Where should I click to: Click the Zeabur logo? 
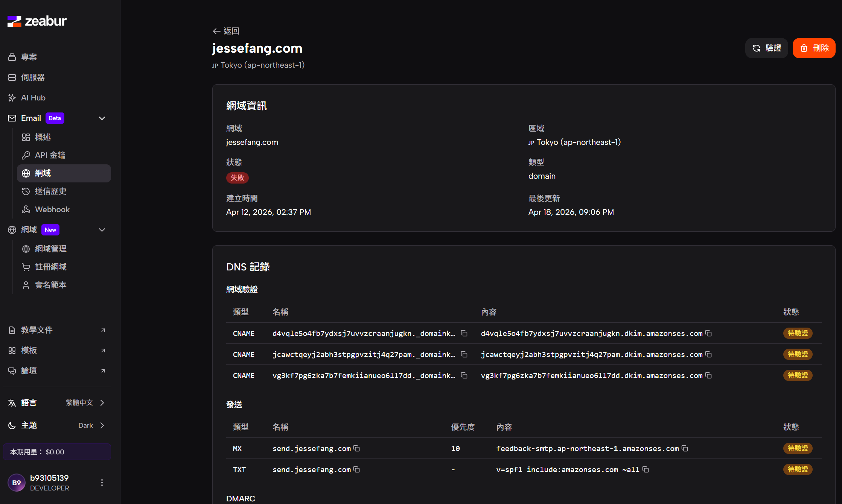(x=37, y=21)
